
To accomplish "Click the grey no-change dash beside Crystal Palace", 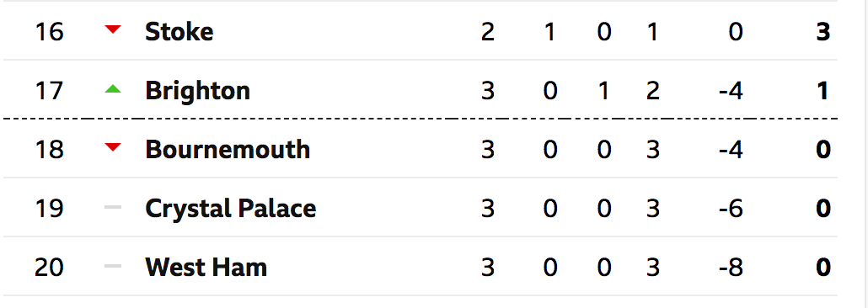I will point(113,207).
